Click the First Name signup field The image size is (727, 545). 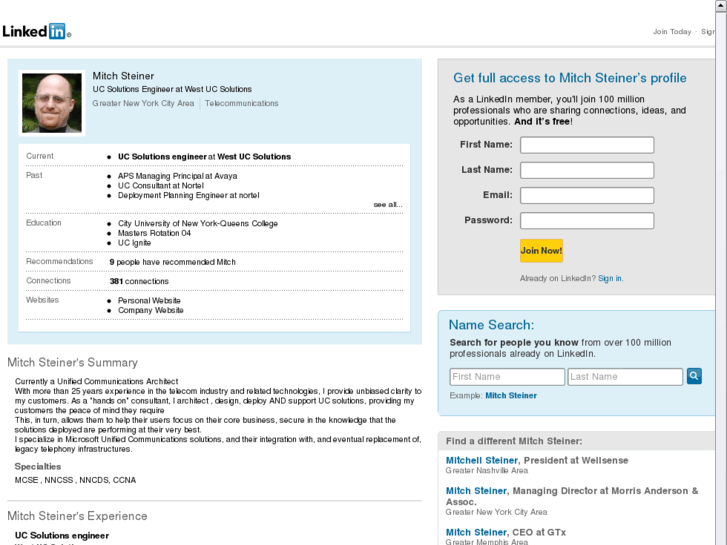pos(587,145)
